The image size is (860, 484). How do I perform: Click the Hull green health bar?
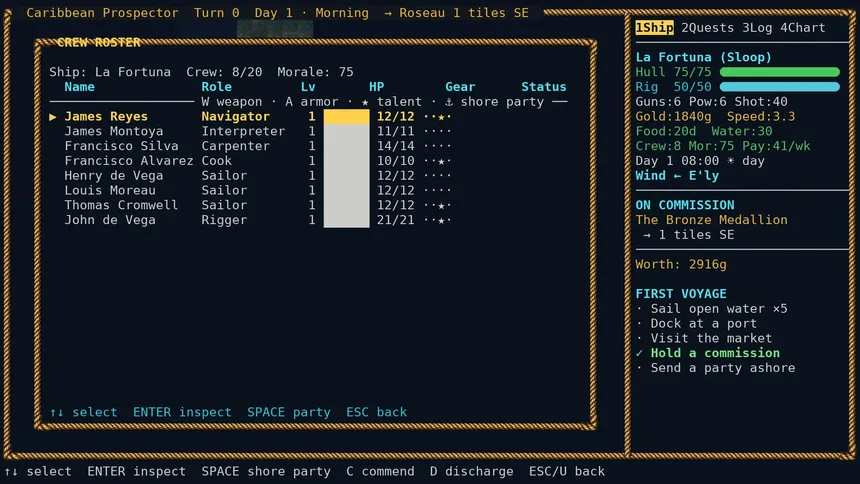pos(779,72)
